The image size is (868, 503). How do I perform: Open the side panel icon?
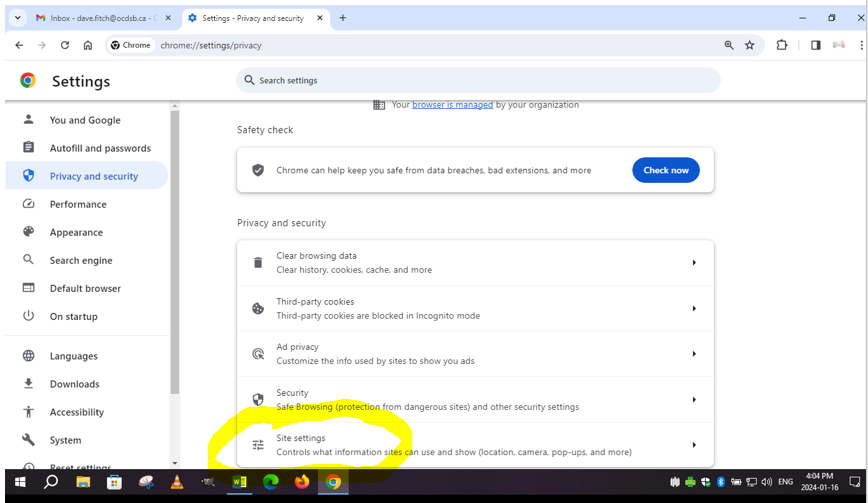815,45
